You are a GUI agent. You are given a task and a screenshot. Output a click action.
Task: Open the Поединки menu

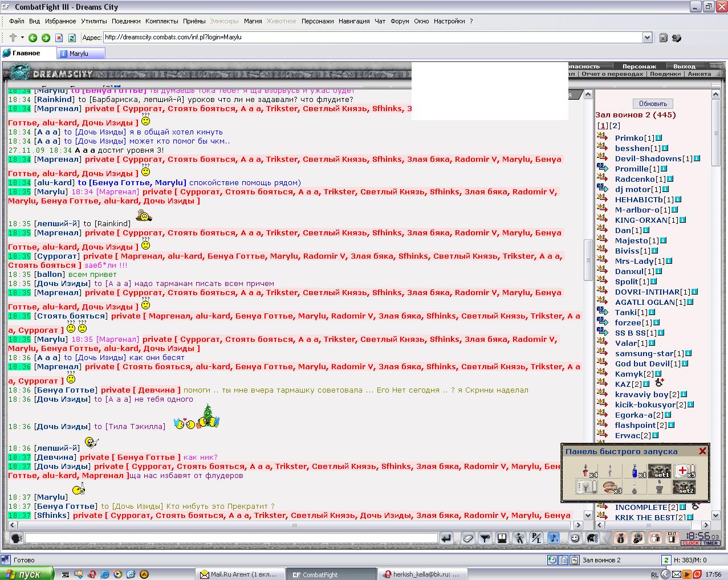(126, 21)
